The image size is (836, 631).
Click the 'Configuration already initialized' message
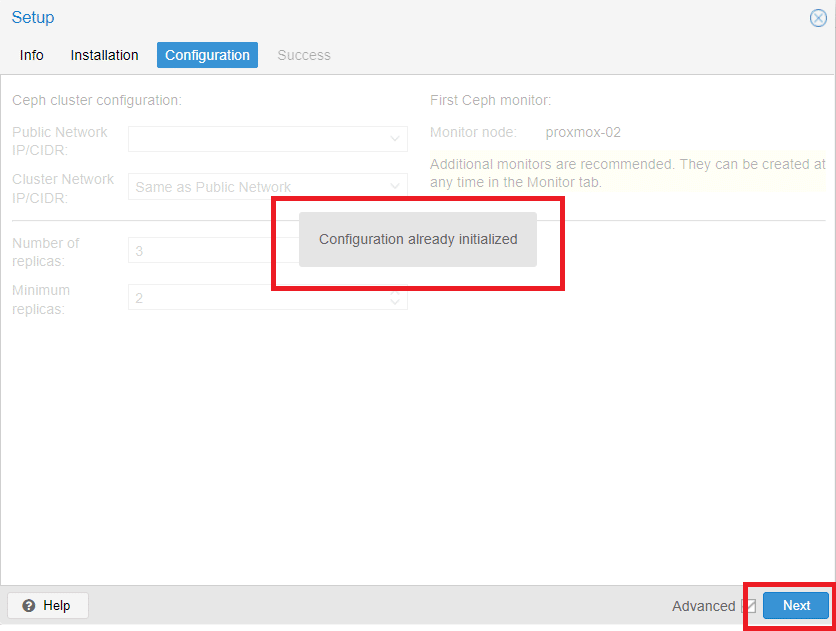[x=418, y=239]
